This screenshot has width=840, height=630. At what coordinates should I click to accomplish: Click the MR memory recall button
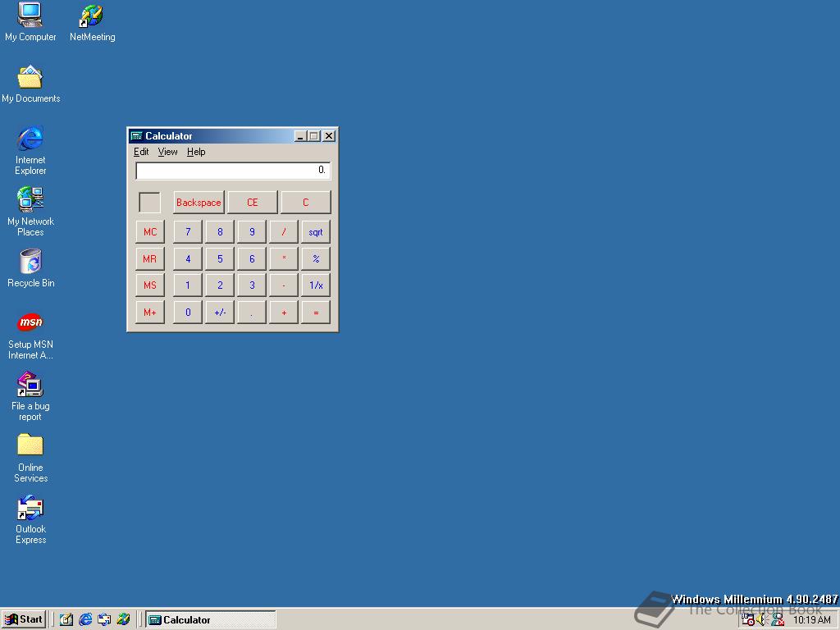150,258
